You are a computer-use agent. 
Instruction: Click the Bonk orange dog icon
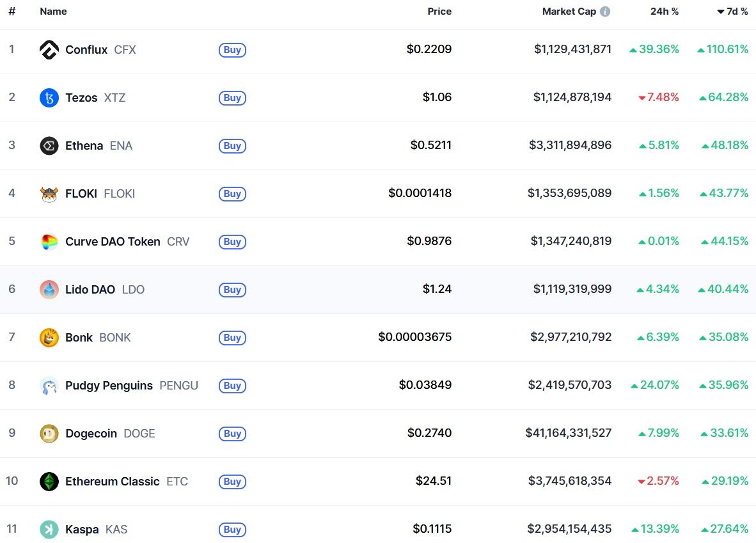click(49, 338)
